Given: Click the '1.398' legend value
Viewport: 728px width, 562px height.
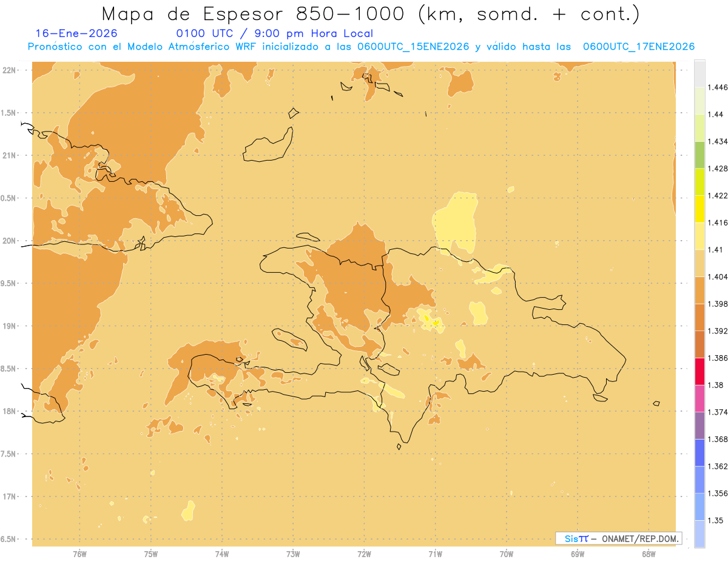Looking at the screenshot, I should tap(718, 304).
